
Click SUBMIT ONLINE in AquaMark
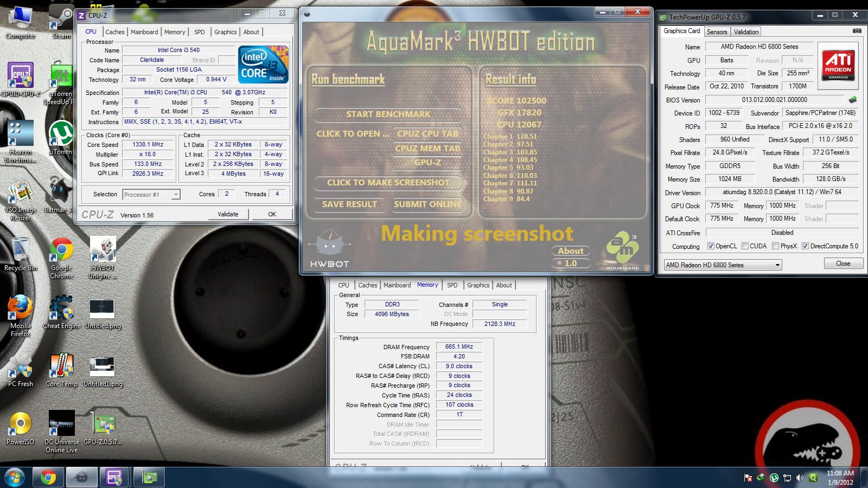pyautogui.click(x=427, y=204)
